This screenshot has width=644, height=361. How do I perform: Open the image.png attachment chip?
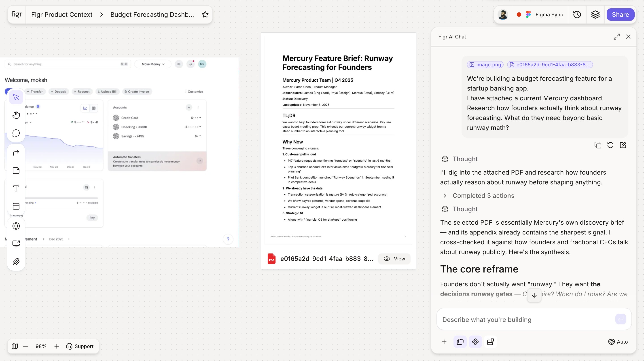[485, 65]
